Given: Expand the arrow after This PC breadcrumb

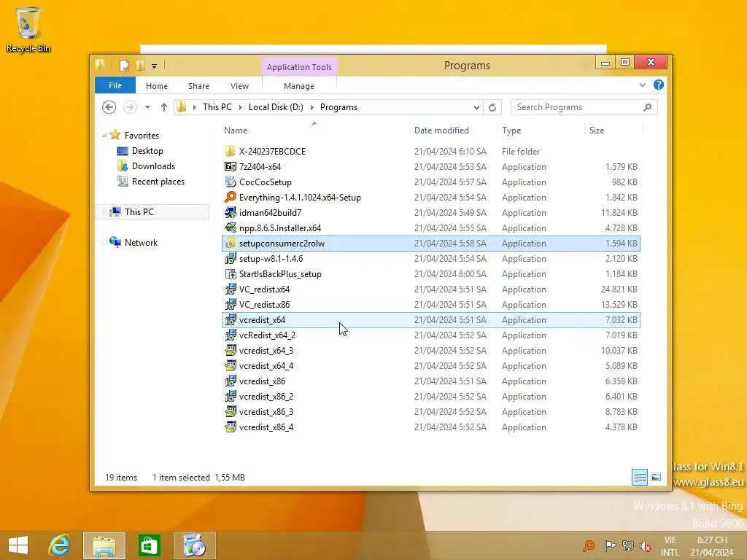Looking at the screenshot, I should (x=240, y=107).
